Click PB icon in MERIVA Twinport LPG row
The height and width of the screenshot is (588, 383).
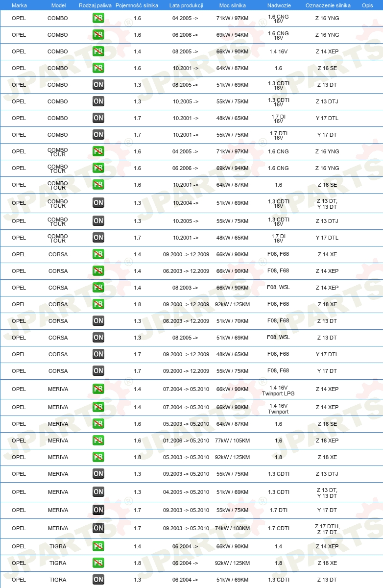pos(98,389)
